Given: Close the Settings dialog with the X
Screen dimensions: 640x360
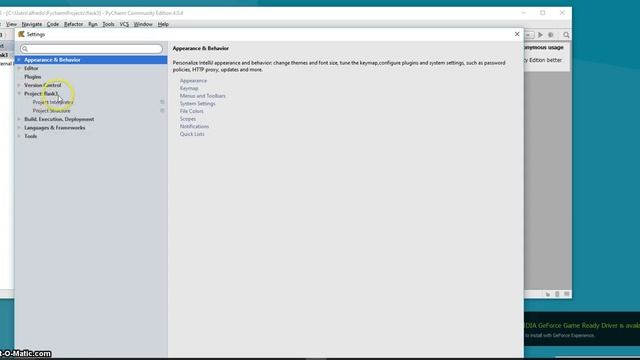Looking at the screenshot, I should [517, 34].
